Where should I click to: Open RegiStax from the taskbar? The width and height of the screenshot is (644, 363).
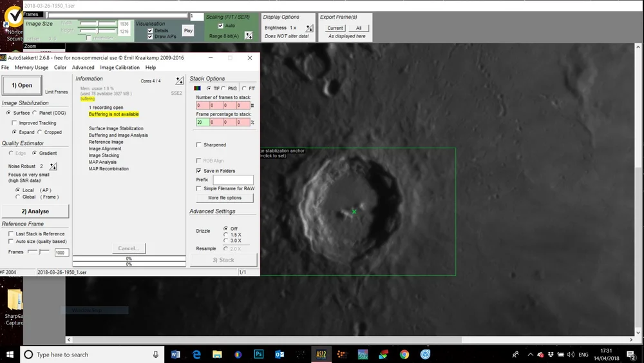(x=363, y=355)
